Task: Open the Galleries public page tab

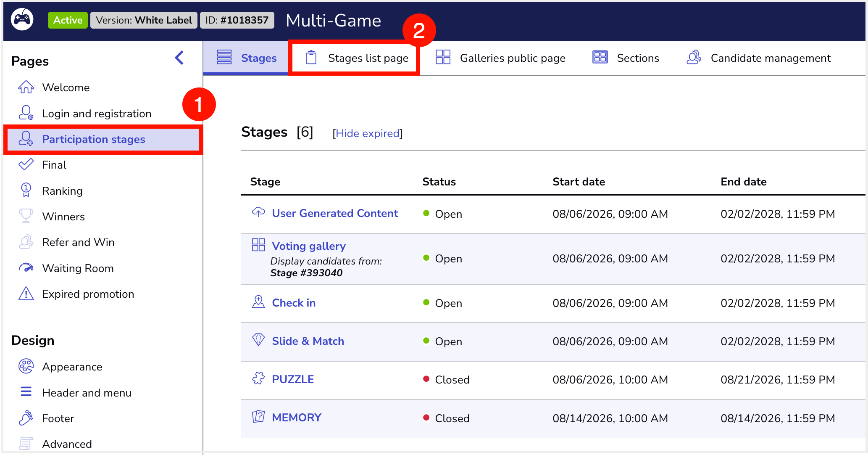Action: click(x=500, y=58)
